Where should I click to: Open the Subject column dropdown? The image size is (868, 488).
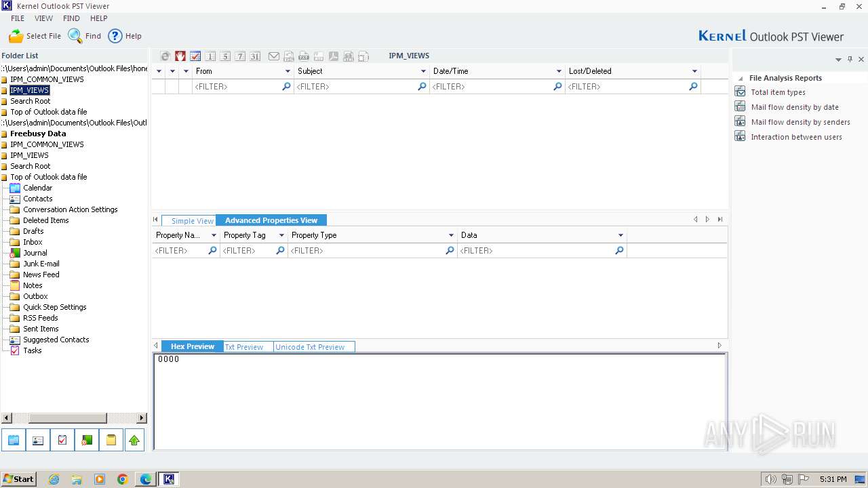pyautogui.click(x=423, y=71)
